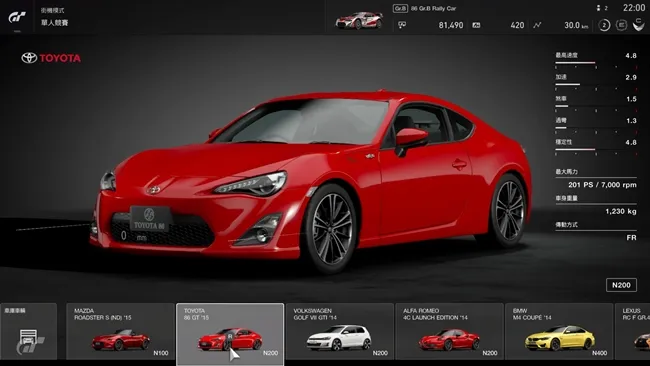The width and height of the screenshot is (650, 366).
Task: Click the driver rating E badge icon
Action: [x=621, y=25]
